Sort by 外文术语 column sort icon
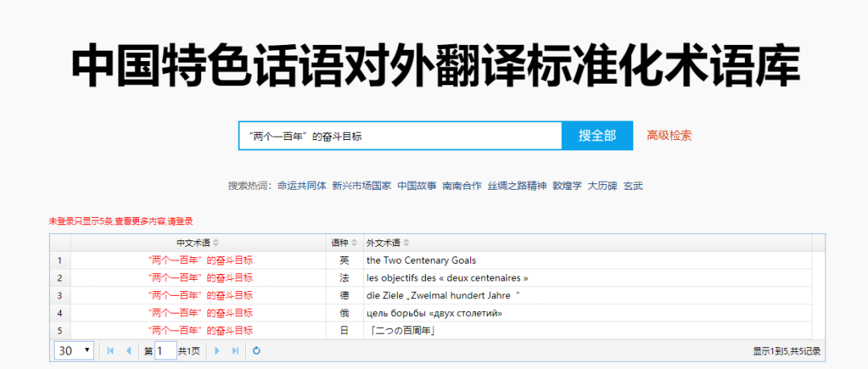The height and width of the screenshot is (369, 868). click(407, 243)
